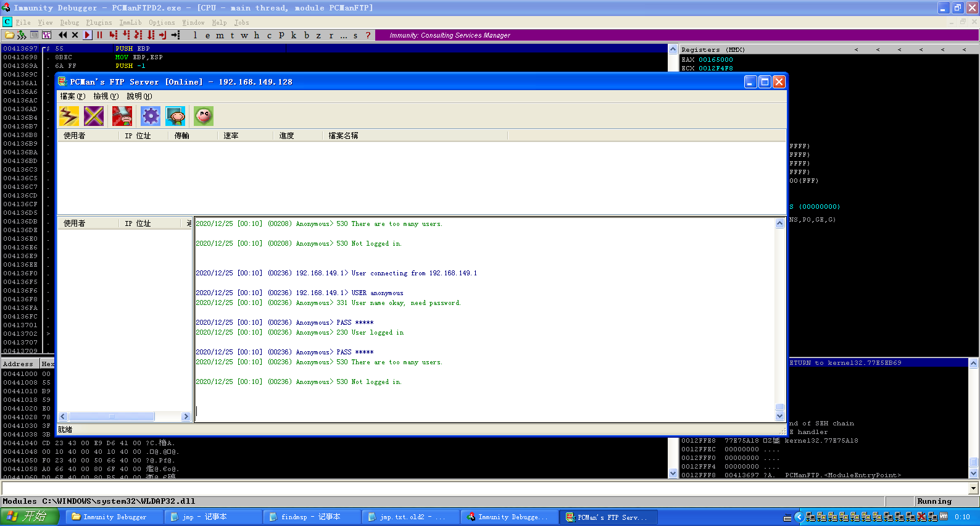This screenshot has height=526, width=980.
Task: Show patches with the P button
Action: tap(281, 35)
